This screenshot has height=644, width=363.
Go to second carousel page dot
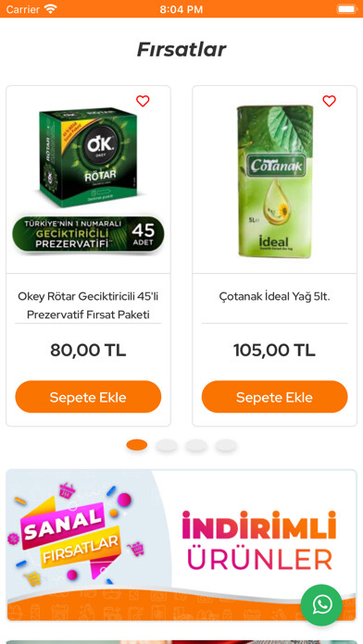tap(167, 445)
